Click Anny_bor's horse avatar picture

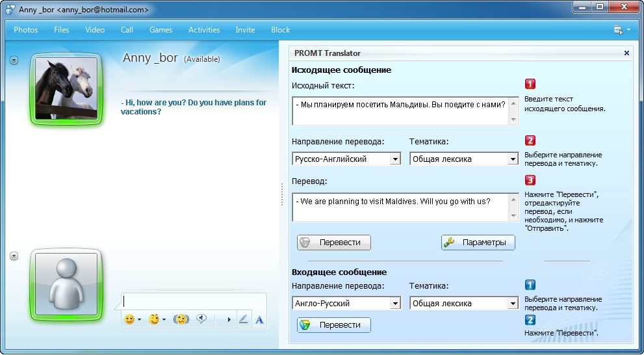coord(66,88)
